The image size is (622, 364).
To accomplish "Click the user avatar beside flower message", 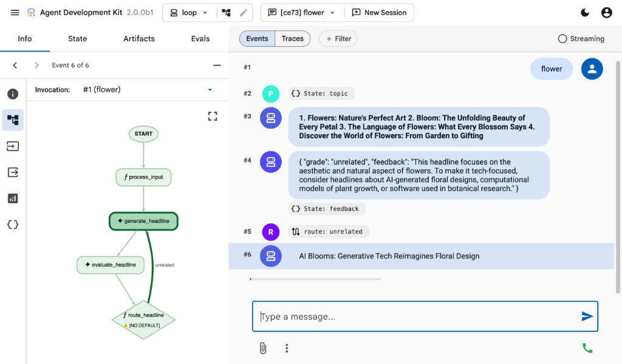I will click(592, 69).
